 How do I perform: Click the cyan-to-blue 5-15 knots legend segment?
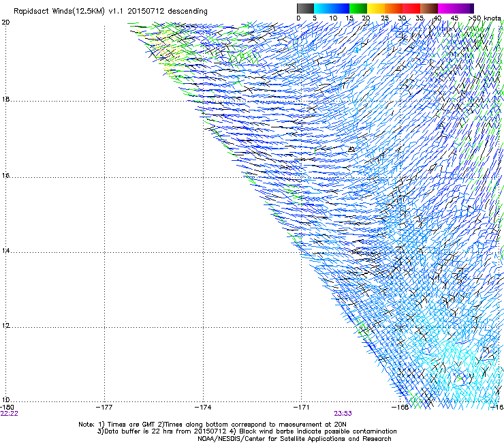coord(332,8)
